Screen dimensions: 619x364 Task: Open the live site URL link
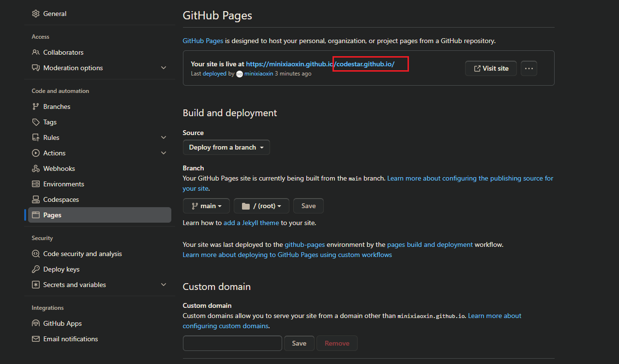tap(320, 64)
